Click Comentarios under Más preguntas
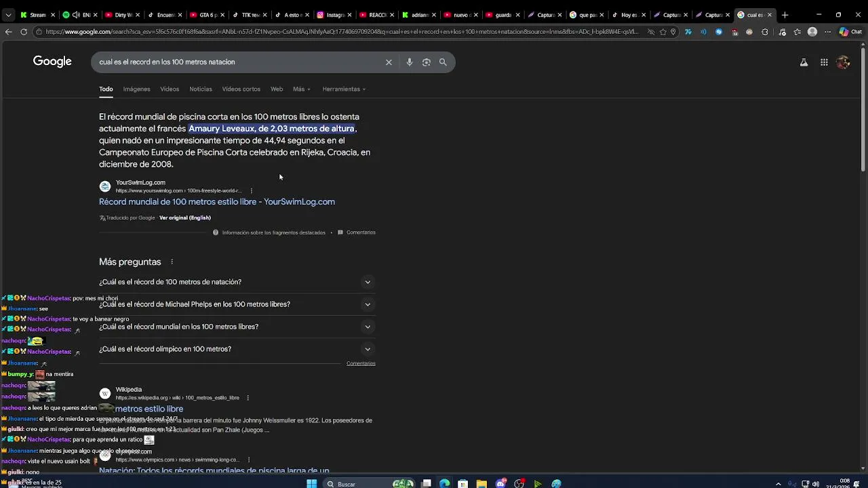Image resolution: width=868 pixels, height=488 pixels. click(x=361, y=363)
